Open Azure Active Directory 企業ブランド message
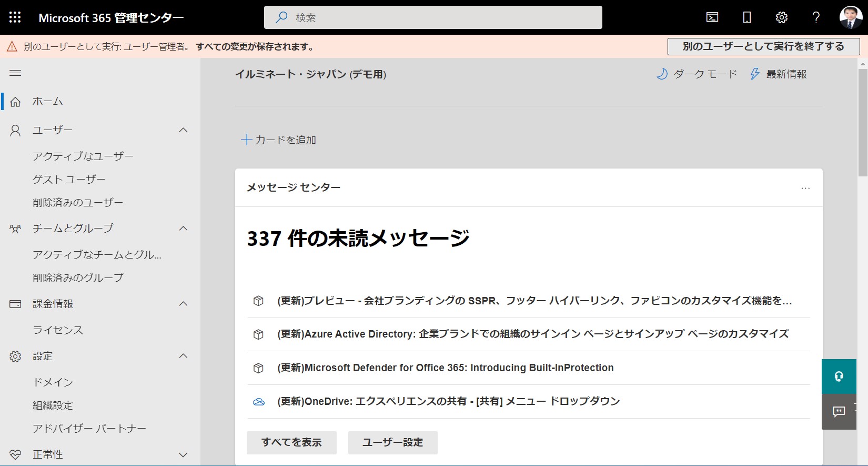Viewport: 868px width, 466px height. coord(533,334)
